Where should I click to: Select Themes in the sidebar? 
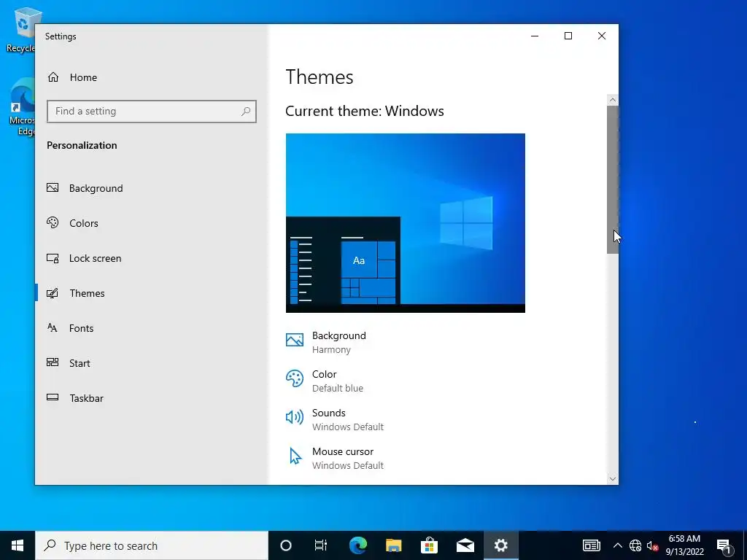(76, 293)
